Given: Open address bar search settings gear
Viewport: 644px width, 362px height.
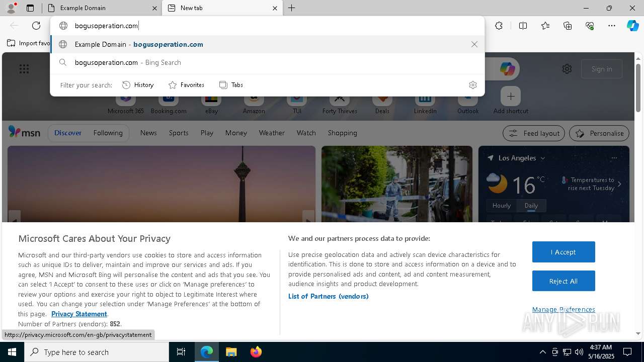Looking at the screenshot, I should click(473, 85).
